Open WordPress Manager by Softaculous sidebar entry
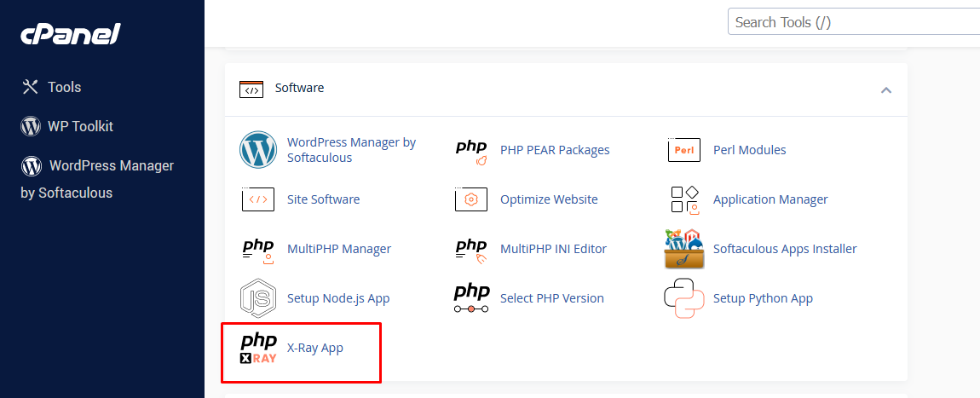 pyautogui.click(x=97, y=179)
